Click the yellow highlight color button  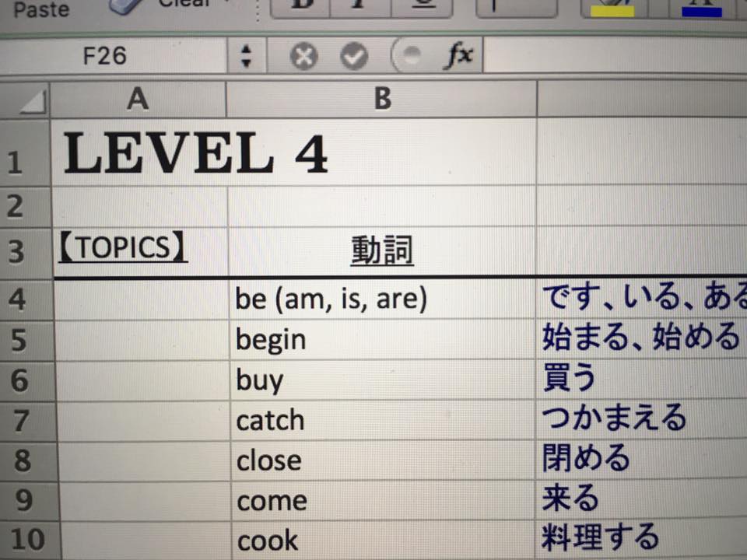point(612,8)
